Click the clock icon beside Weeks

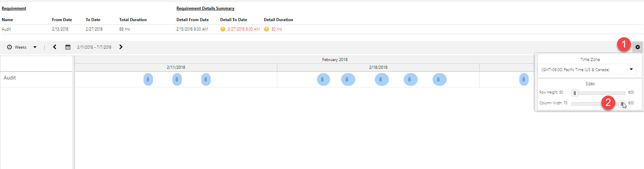(x=9, y=47)
